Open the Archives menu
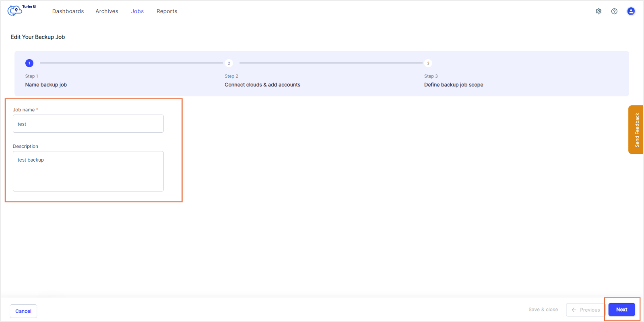This screenshot has height=322, width=644. pyautogui.click(x=107, y=11)
